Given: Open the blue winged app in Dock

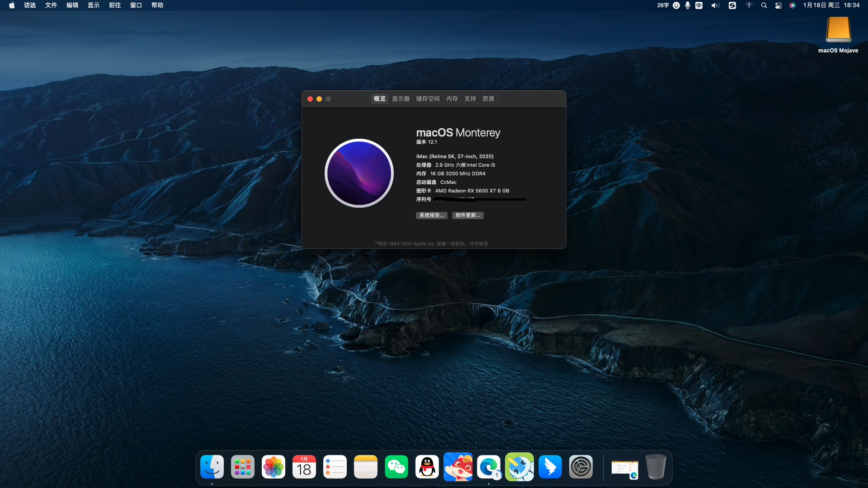Looking at the screenshot, I should tap(550, 467).
